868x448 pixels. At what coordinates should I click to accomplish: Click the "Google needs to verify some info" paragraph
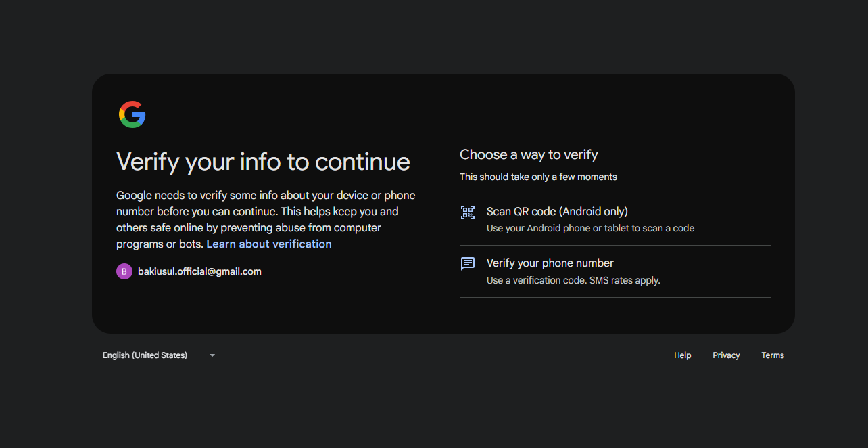click(266, 211)
